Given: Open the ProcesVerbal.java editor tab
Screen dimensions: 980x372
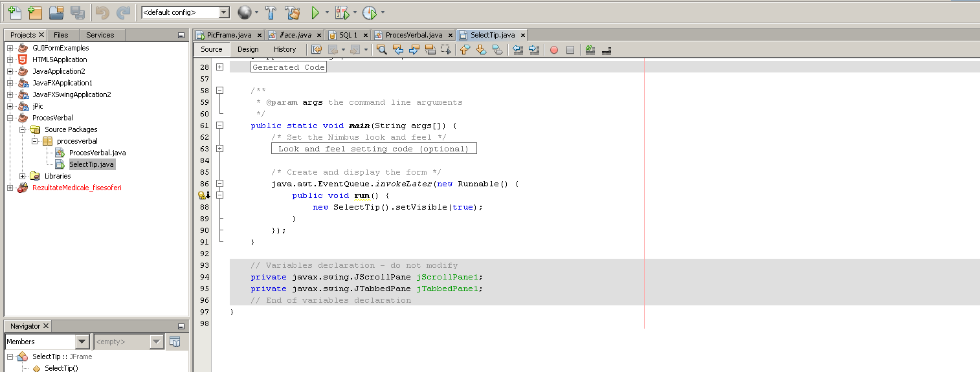Looking at the screenshot, I should pos(414,35).
